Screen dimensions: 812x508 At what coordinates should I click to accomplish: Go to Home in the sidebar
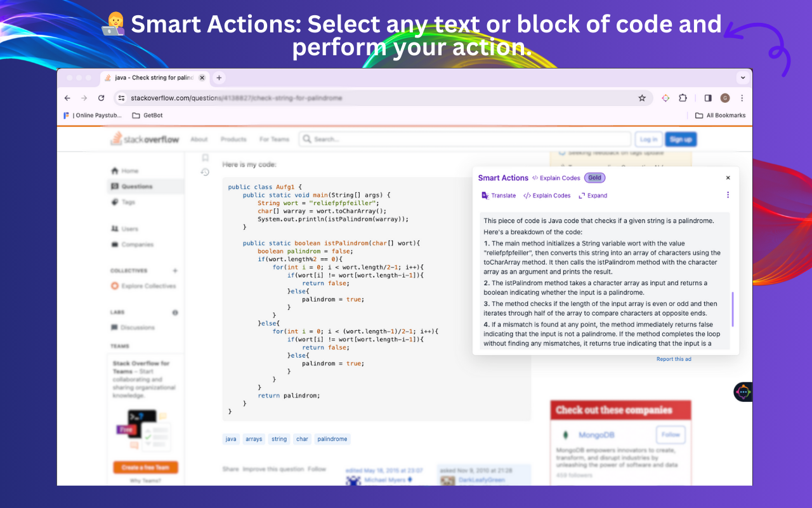pyautogui.click(x=124, y=171)
